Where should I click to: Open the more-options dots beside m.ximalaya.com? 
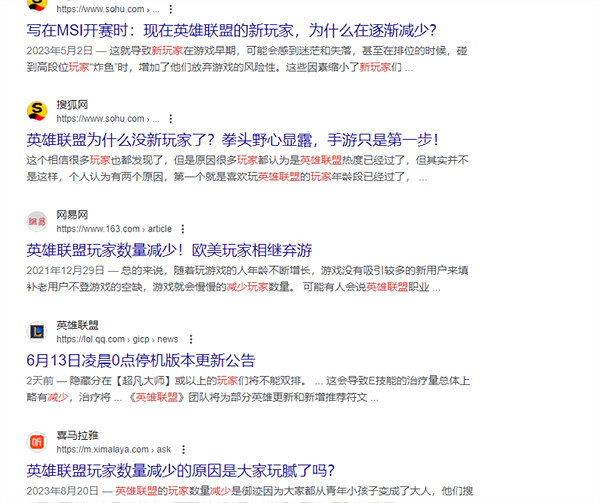pyautogui.click(x=184, y=449)
